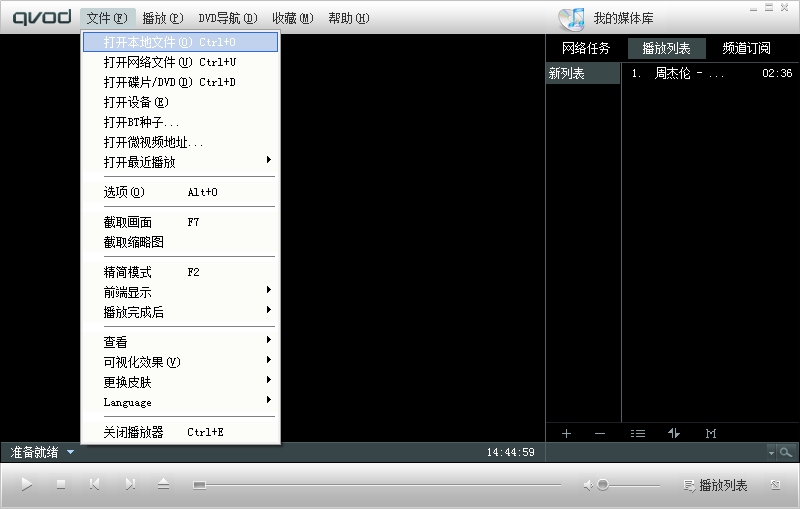Screen dimensions: 800x509
Task: Expand 前端显示 submenu
Action: point(181,292)
